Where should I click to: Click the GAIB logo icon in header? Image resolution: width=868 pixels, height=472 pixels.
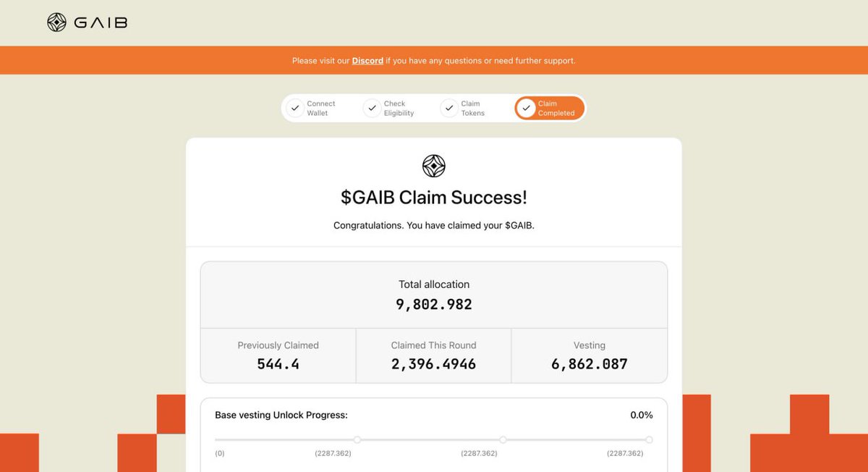click(56, 22)
